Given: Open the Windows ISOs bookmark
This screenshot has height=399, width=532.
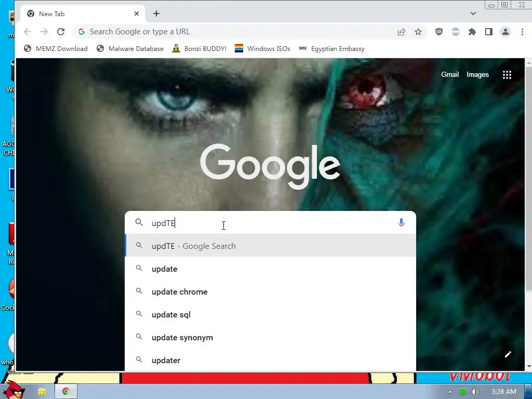Looking at the screenshot, I should click(x=262, y=48).
